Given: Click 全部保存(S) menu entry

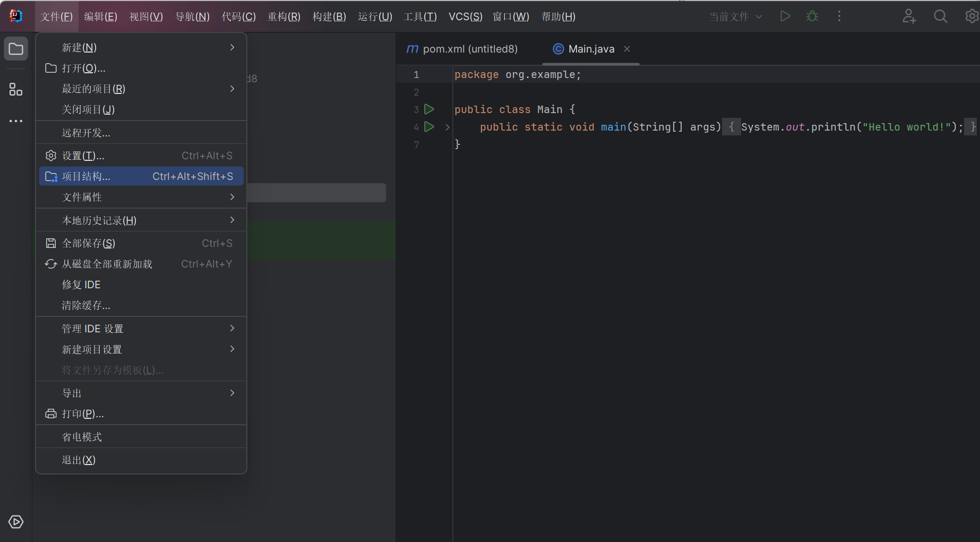Looking at the screenshot, I should coord(141,243).
